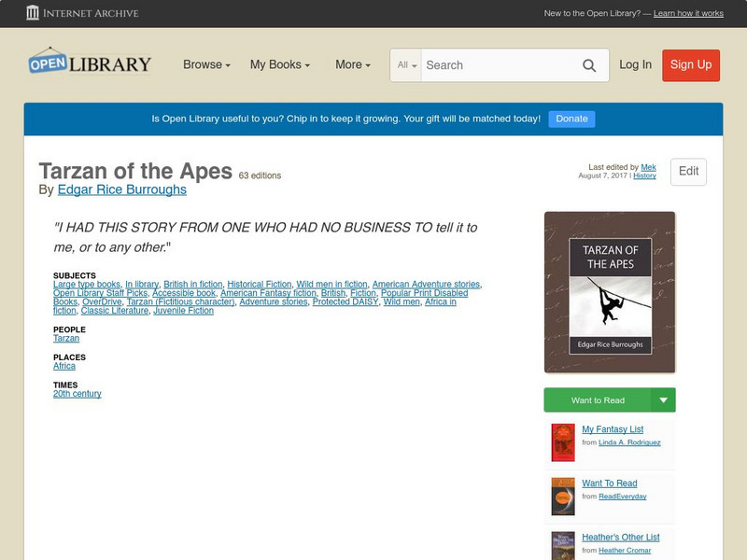Open the All search-type dropdown
The width and height of the screenshot is (747, 560).
pyautogui.click(x=406, y=65)
